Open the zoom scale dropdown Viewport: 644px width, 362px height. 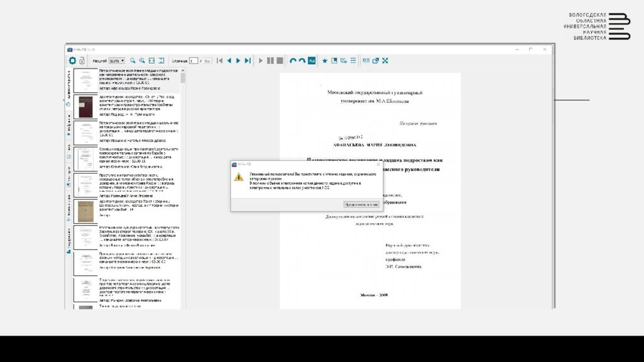(x=117, y=61)
